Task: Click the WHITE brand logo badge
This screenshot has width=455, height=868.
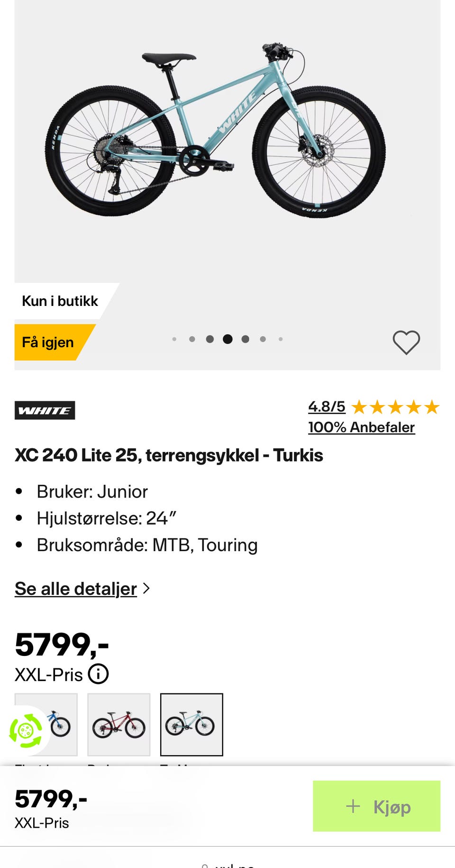Action: click(45, 410)
